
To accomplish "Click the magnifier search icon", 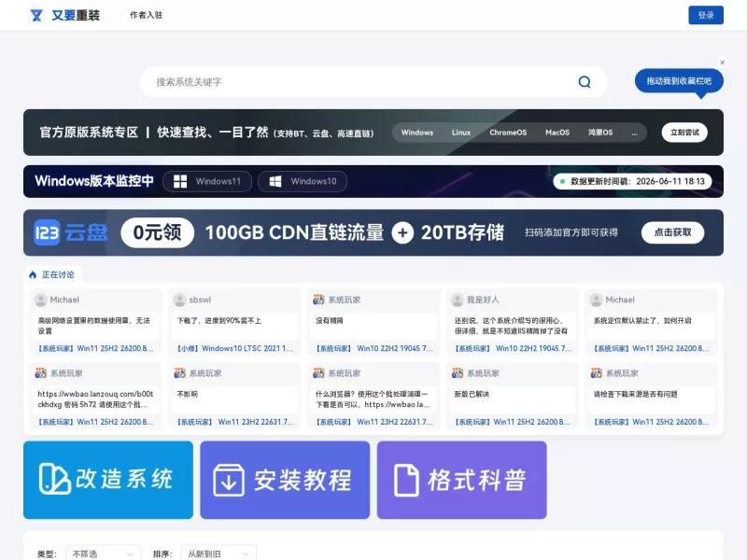I will click(x=585, y=82).
